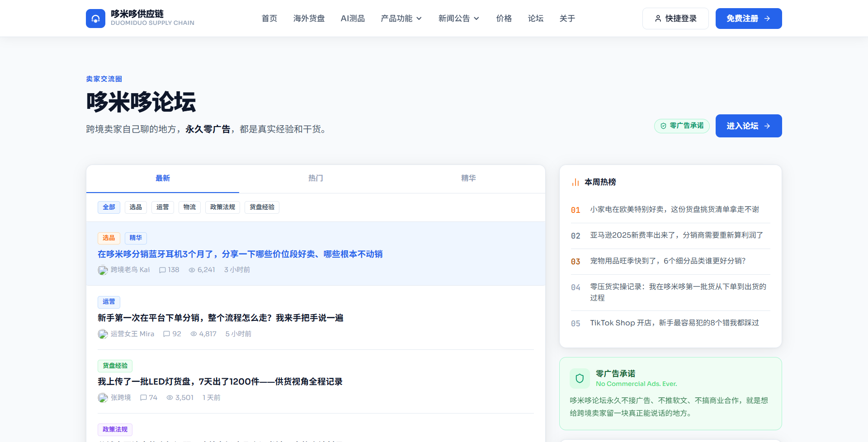Click the 卖家交流圈 label above the title

pos(104,79)
